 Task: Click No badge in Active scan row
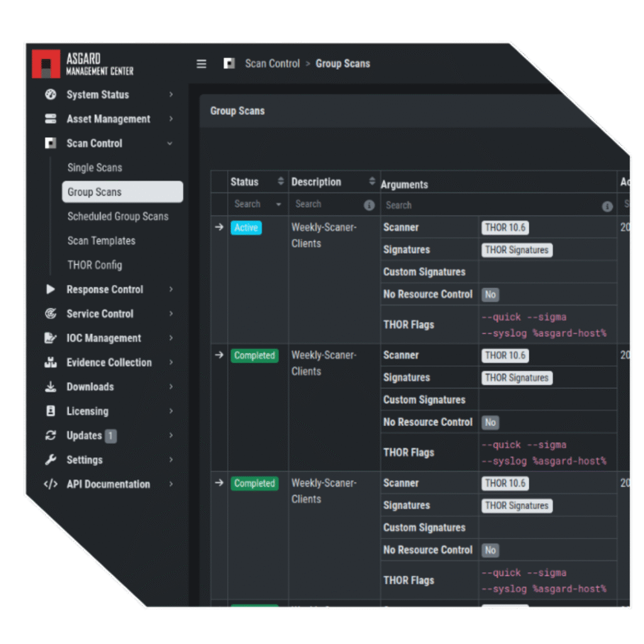pos(491,294)
